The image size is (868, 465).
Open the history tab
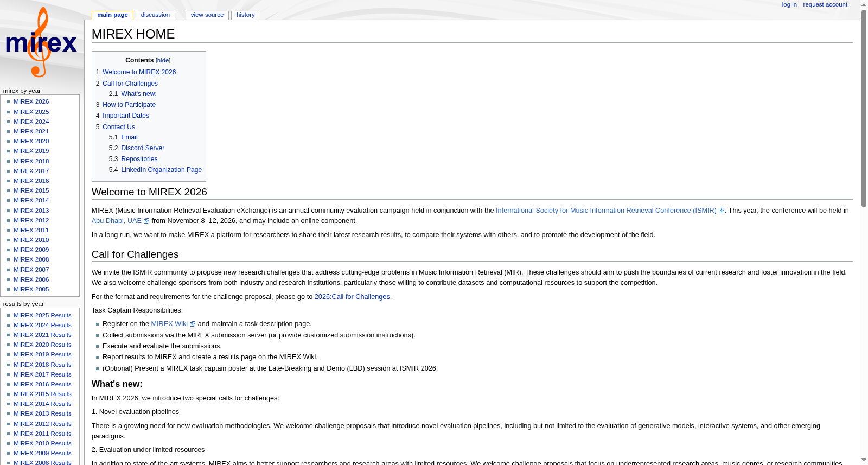tap(246, 15)
